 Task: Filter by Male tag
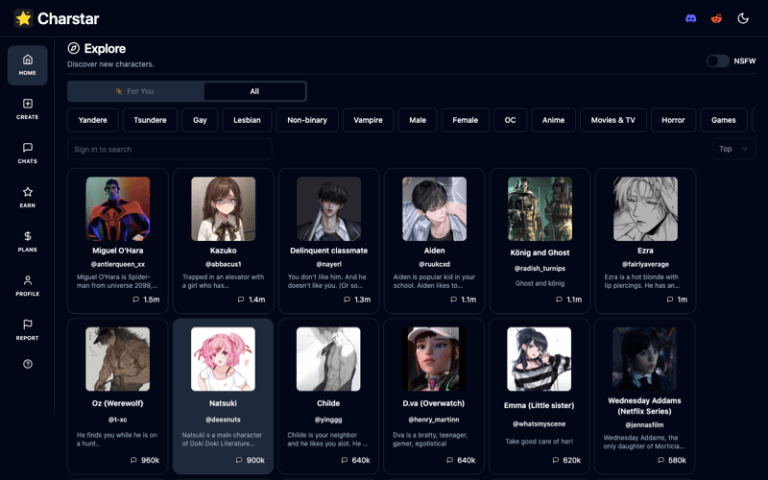click(417, 120)
